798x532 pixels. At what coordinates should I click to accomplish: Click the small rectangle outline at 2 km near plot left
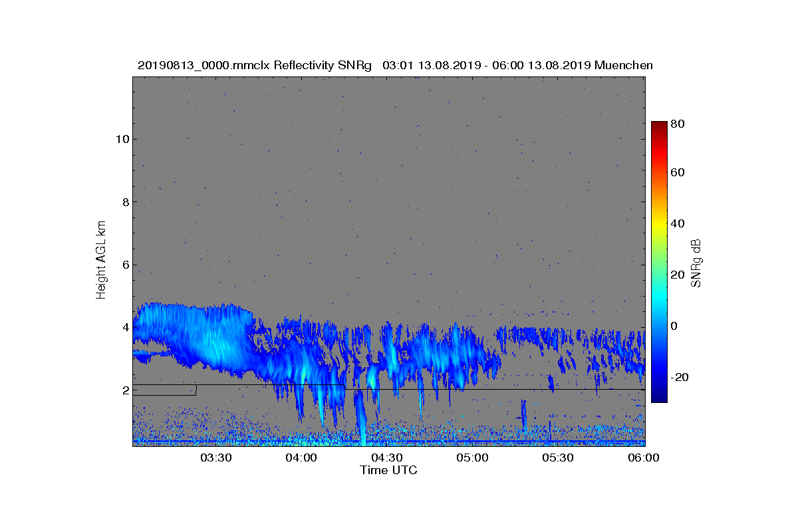tap(164, 390)
